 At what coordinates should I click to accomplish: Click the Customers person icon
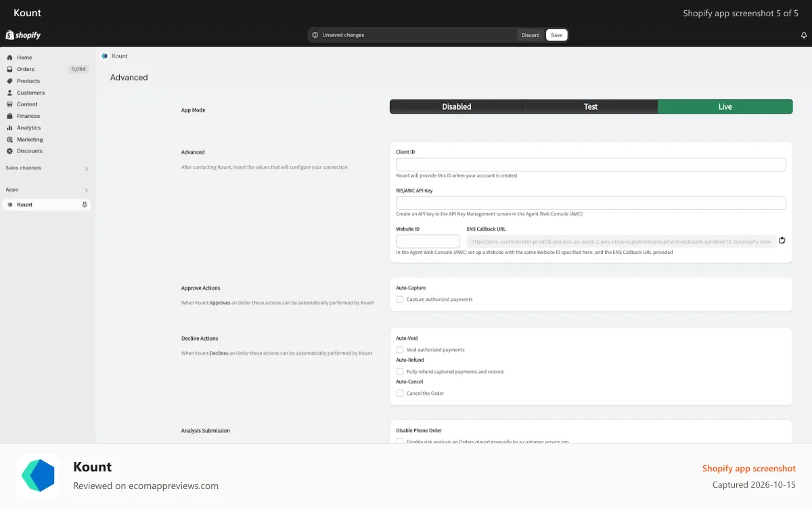tap(9, 93)
